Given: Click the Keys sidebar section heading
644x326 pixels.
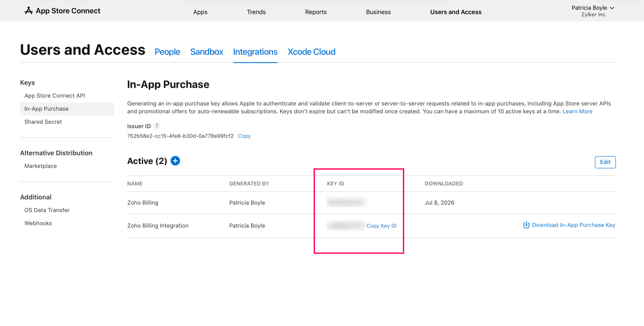Looking at the screenshot, I should [x=28, y=83].
